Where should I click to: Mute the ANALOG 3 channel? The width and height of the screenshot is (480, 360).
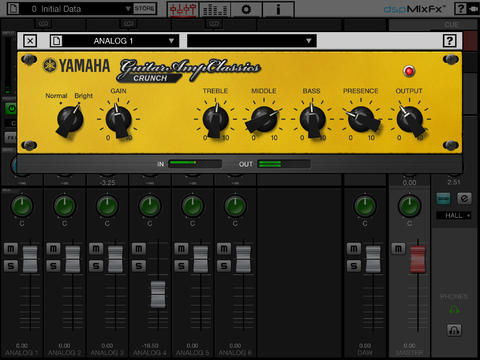pyautogui.click(x=96, y=249)
